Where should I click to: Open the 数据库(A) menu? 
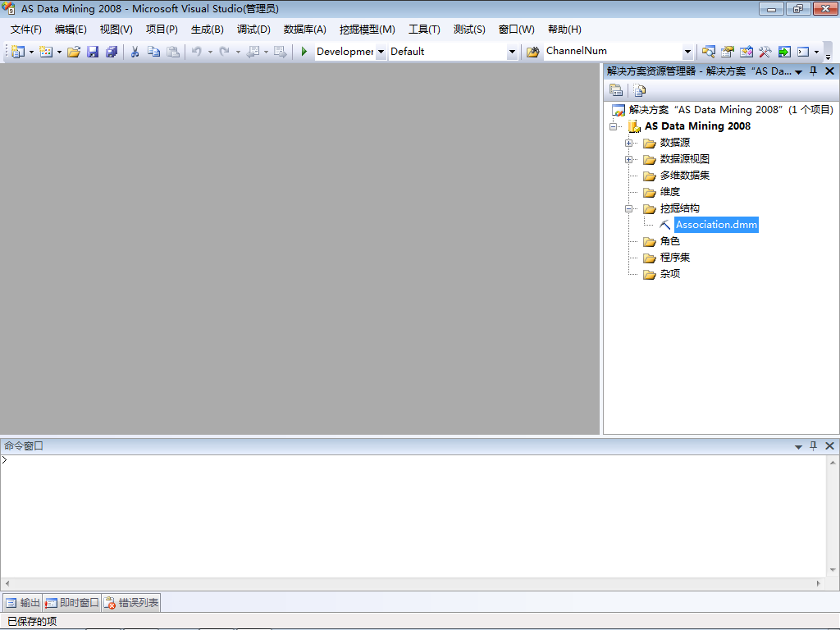coord(305,30)
